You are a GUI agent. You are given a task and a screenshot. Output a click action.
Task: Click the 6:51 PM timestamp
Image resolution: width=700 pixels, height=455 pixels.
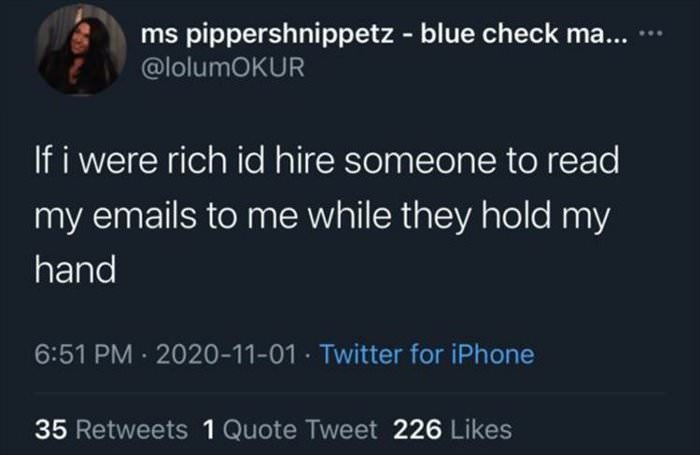coord(84,355)
